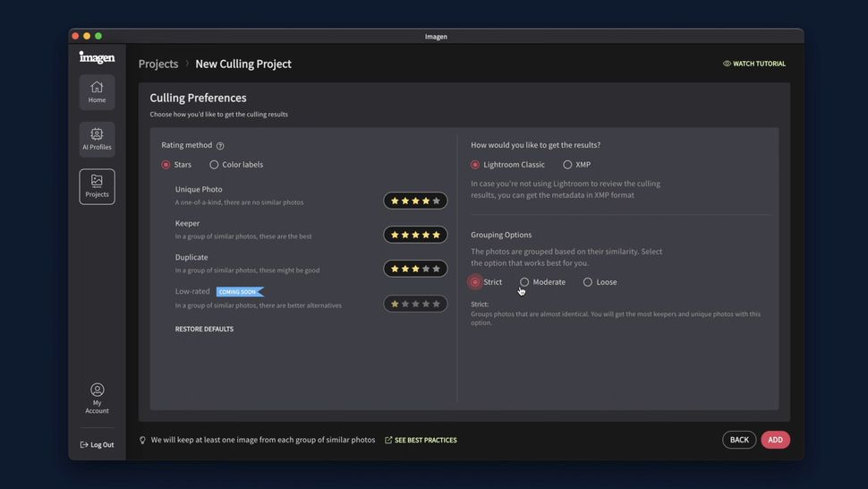Set Unique Photo rating to five stars
This screenshot has height=489, width=868.
click(x=437, y=202)
